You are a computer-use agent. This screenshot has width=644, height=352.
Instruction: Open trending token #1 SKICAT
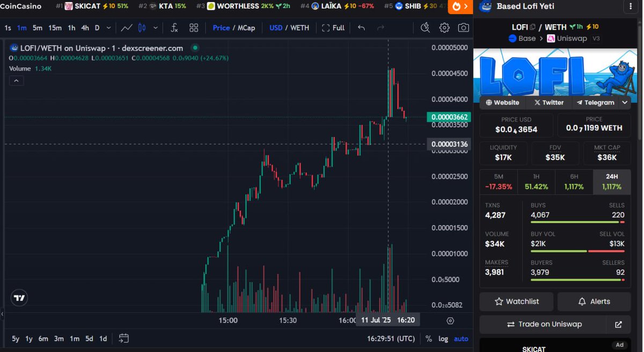pos(92,6)
